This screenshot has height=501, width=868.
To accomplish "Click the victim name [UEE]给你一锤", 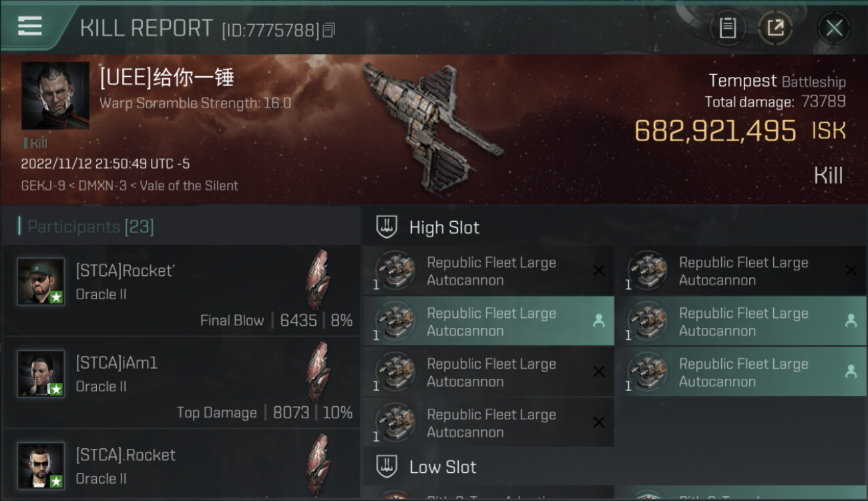I will click(167, 78).
